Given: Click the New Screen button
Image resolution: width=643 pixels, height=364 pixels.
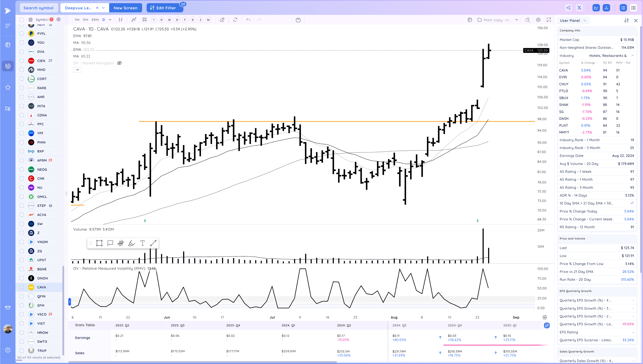Looking at the screenshot, I should [x=125, y=8].
